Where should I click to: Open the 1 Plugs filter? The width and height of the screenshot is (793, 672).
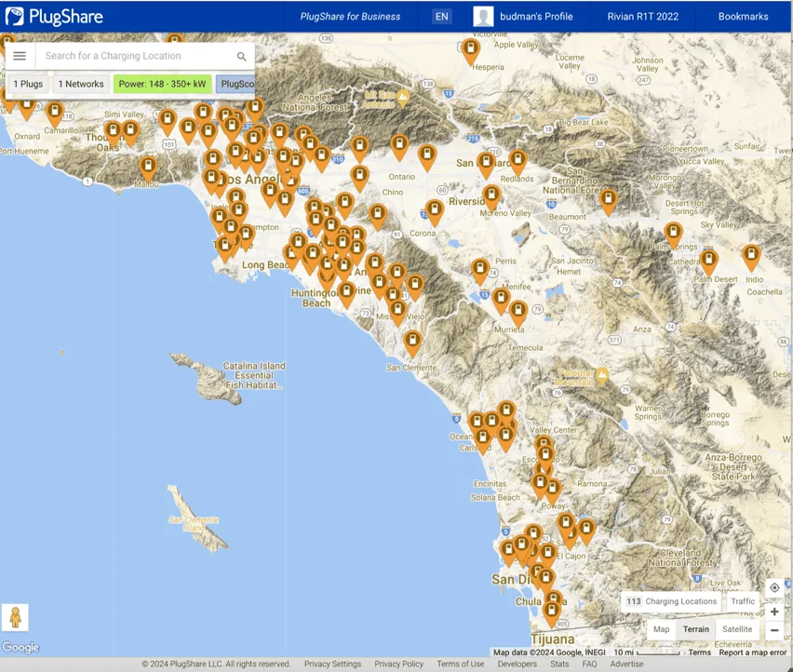[28, 84]
